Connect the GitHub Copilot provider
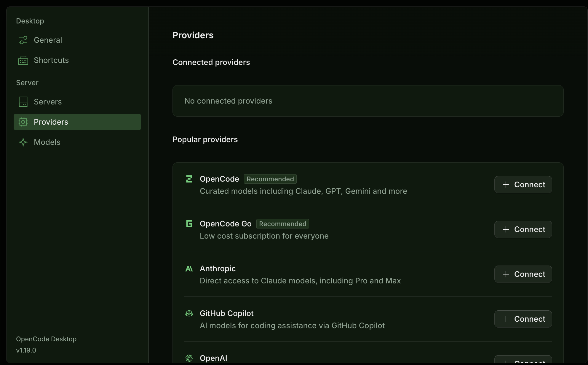 [x=523, y=319]
